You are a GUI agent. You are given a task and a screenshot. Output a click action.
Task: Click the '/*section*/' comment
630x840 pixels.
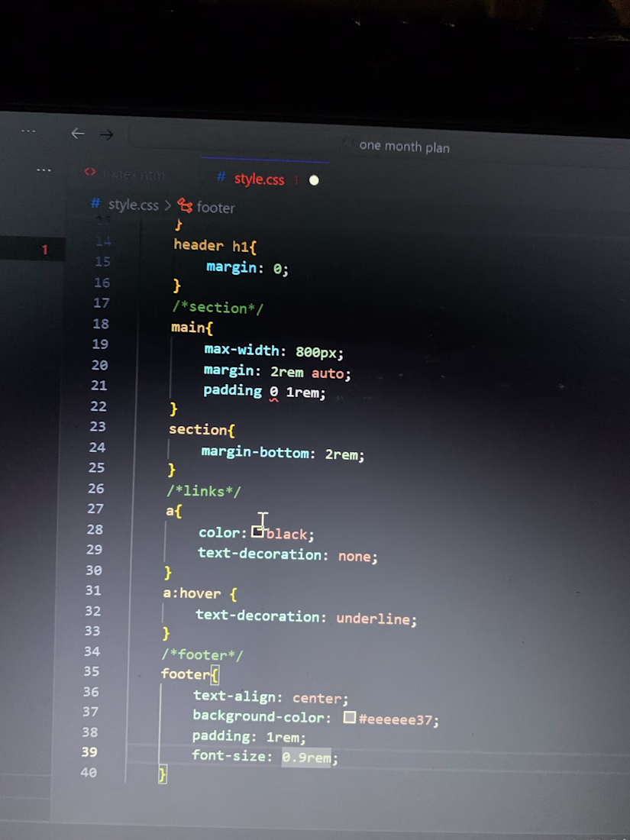[x=218, y=308]
